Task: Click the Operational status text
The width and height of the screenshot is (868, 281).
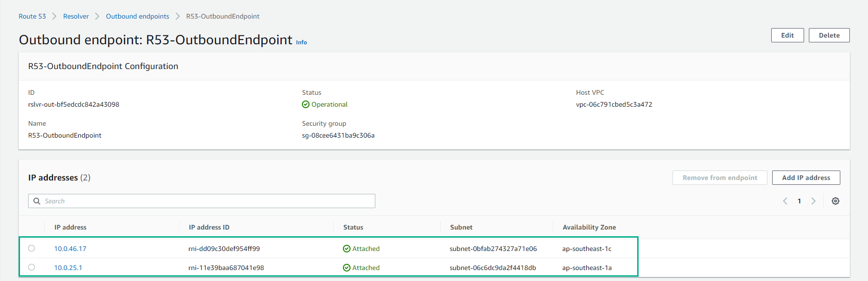Action: pos(330,104)
